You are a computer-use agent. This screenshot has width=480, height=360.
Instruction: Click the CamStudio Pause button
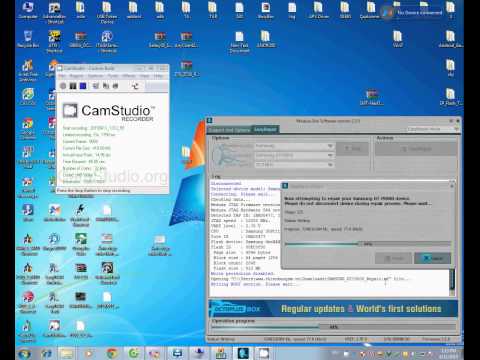point(73,86)
